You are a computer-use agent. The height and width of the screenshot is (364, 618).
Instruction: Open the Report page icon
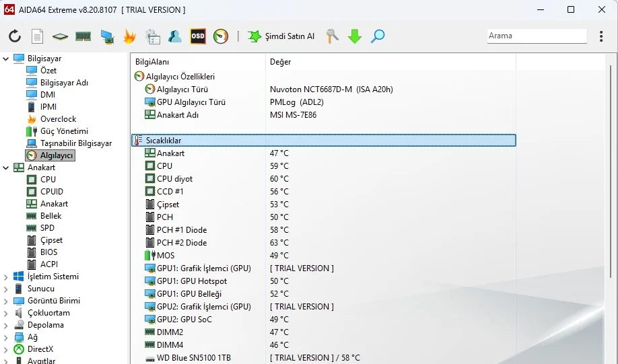point(38,36)
